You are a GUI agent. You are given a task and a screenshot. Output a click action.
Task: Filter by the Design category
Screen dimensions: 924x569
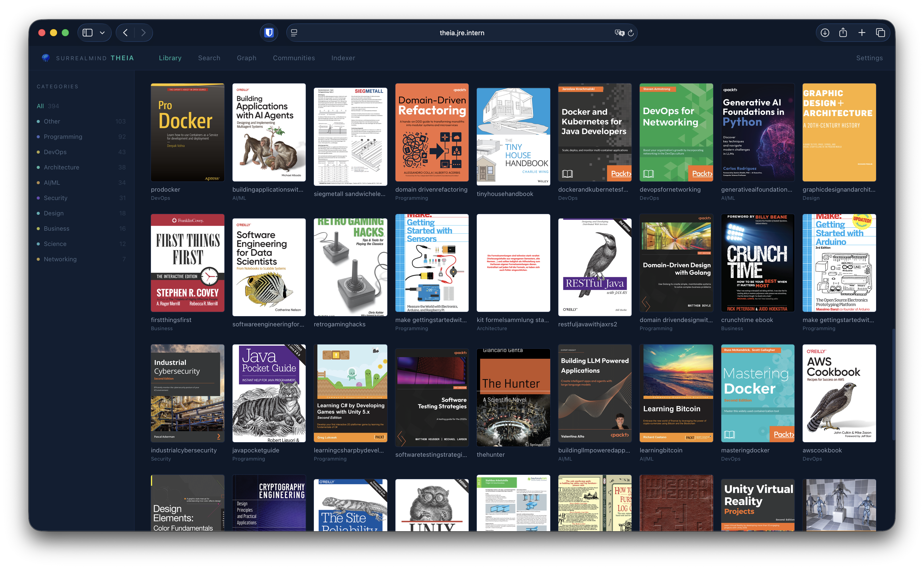(x=81, y=213)
